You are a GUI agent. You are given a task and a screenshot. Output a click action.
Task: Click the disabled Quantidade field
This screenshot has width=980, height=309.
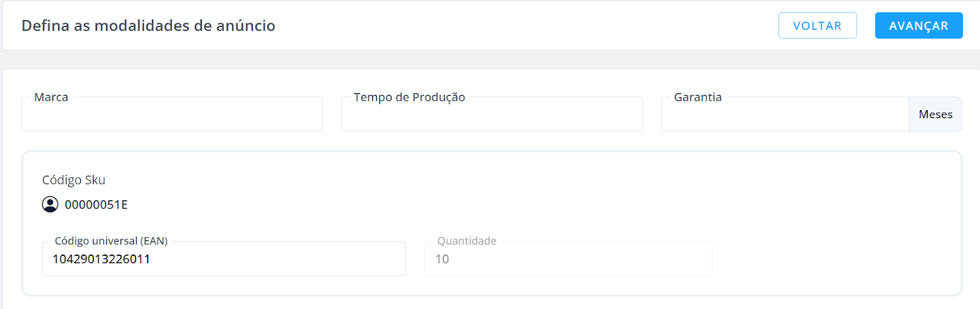pos(568,259)
